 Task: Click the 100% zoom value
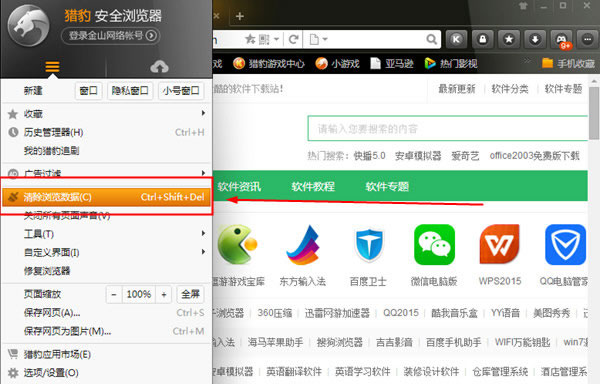coord(139,294)
